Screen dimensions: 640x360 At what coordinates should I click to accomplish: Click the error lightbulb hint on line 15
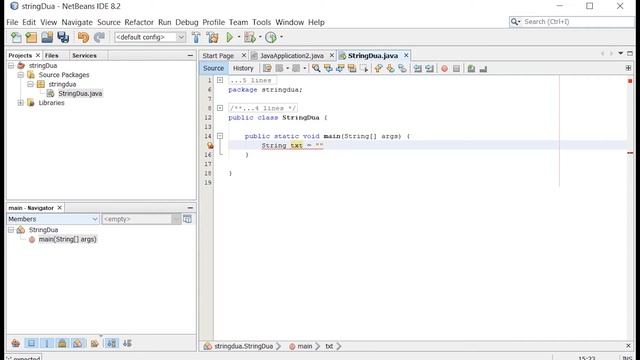click(x=210, y=145)
